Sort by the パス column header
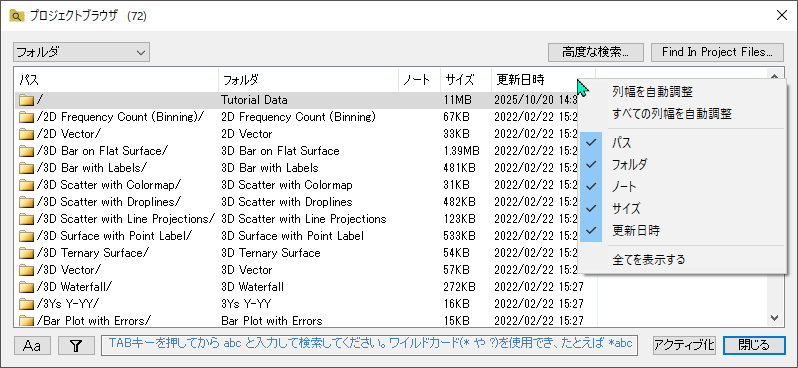Screen dimensions: 798x368 click(x=117, y=79)
